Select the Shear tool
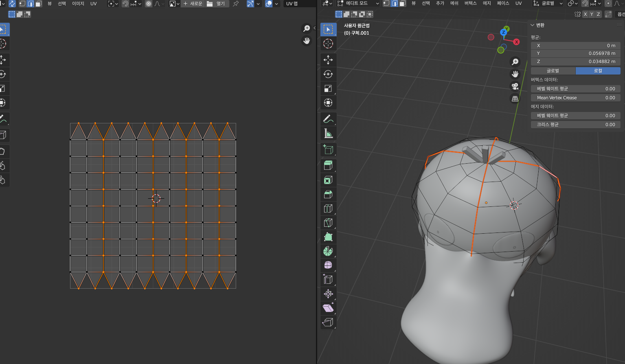625x364 pixels. pyautogui.click(x=328, y=308)
